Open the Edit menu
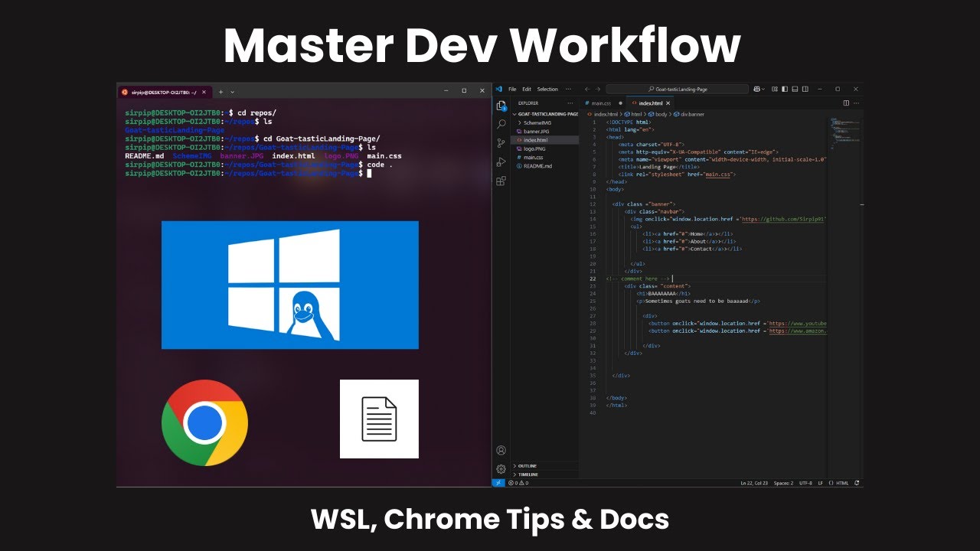Screen dimensions: 980x551 527,90
